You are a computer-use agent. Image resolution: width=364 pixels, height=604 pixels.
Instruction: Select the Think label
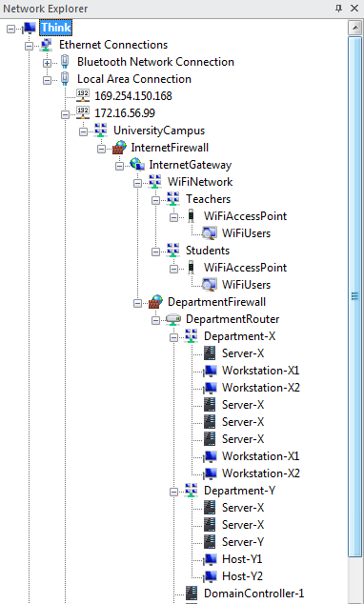click(x=56, y=28)
